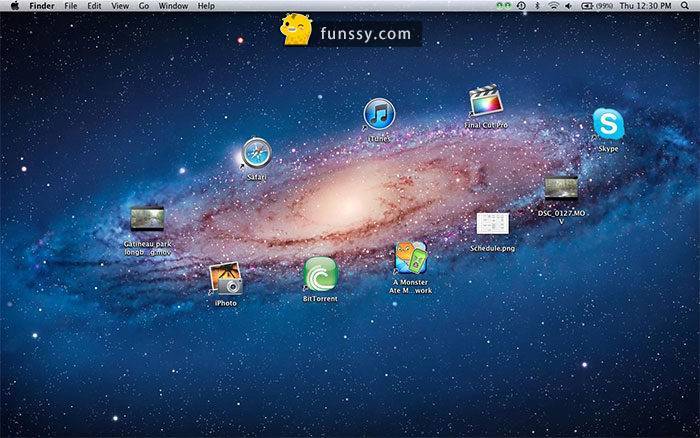This screenshot has width=700, height=438.
Task: Open the Apple menu
Action: [x=15, y=6]
